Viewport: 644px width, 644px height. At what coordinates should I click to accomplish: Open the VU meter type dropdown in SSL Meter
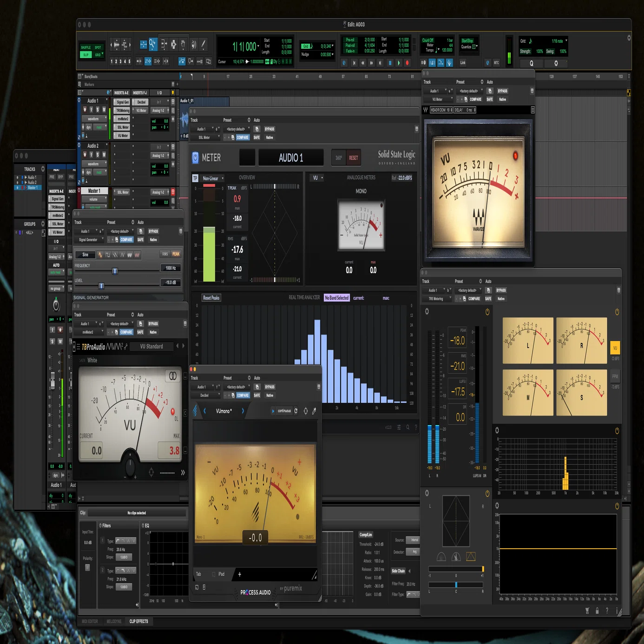coord(318,178)
